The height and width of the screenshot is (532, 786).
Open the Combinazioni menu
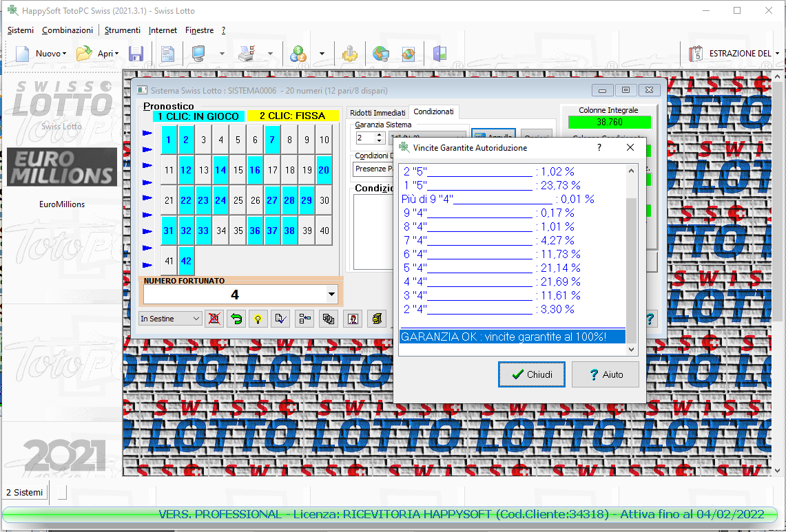tap(68, 30)
